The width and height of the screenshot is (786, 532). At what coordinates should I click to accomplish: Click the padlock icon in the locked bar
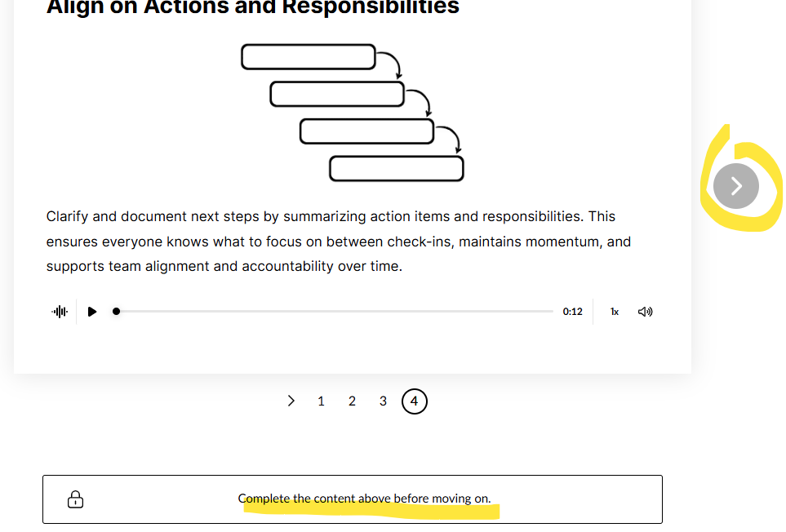click(75, 499)
